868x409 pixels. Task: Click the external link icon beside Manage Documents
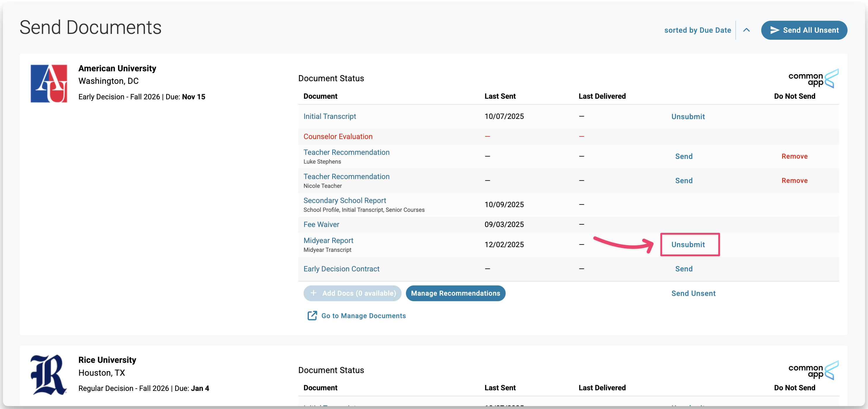pyautogui.click(x=312, y=316)
